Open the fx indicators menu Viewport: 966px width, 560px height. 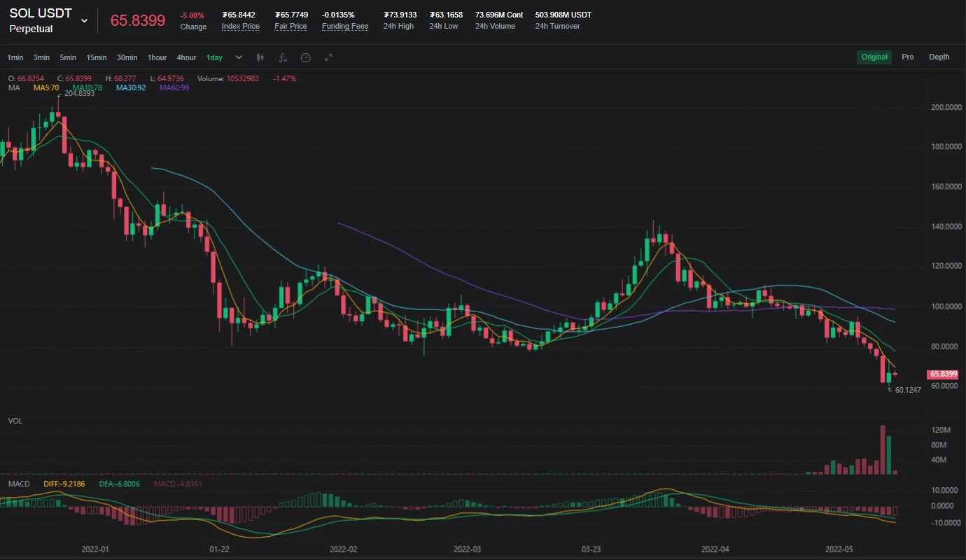[x=283, y=57]
